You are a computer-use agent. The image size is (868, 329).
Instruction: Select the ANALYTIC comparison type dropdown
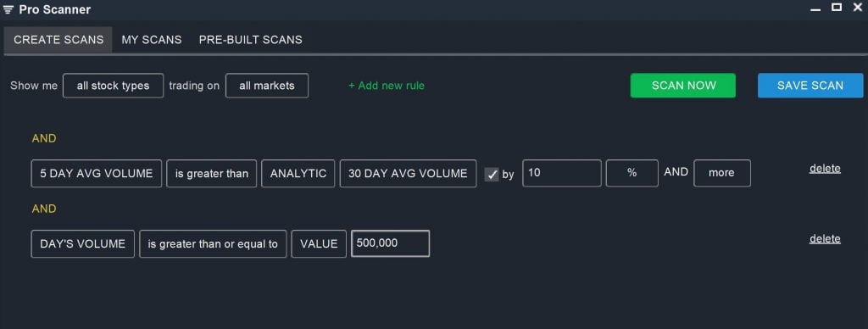click(298, 173)
